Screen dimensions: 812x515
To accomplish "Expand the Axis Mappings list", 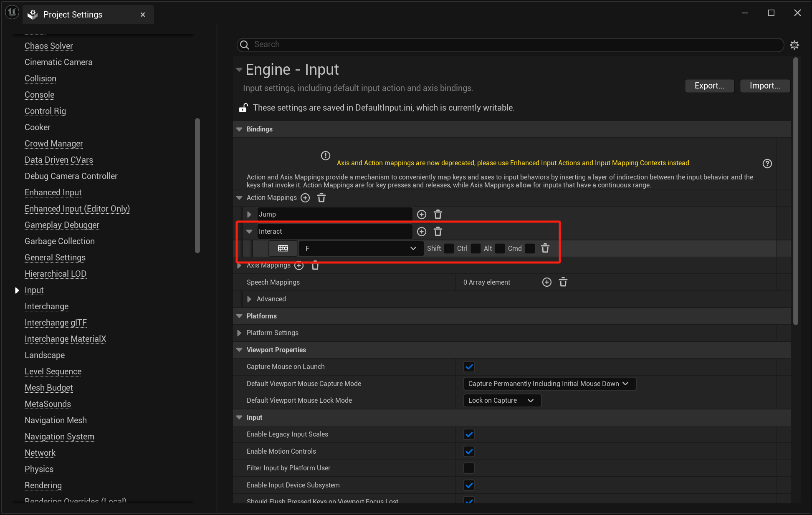I will coord(239,265).
